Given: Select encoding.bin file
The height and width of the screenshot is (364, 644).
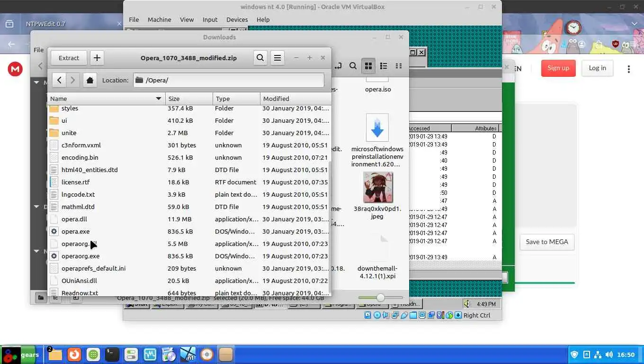Looking at the screenshot, I should 189,157.
